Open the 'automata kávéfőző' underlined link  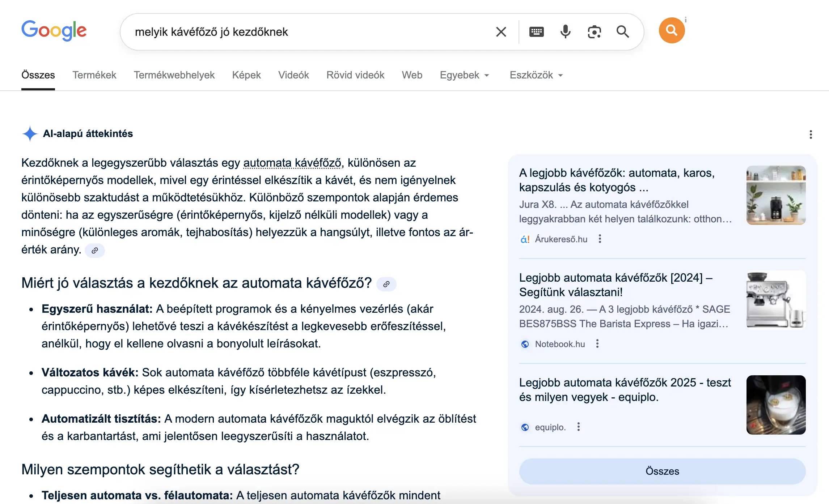(292, 163)
